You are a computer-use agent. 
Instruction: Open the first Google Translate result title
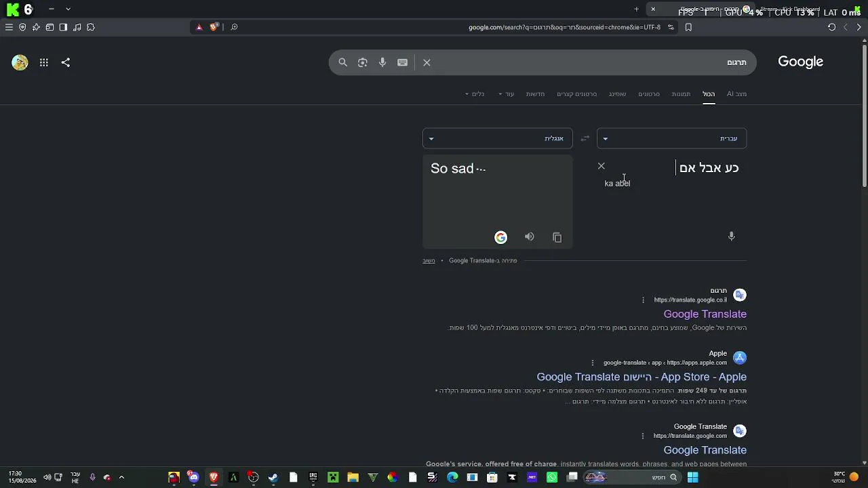click(x=705, y=314)
